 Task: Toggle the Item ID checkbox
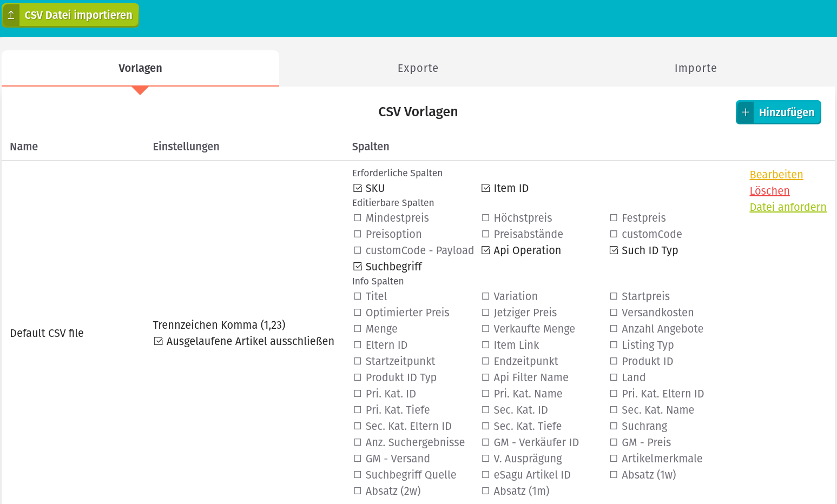click(486, 188)
